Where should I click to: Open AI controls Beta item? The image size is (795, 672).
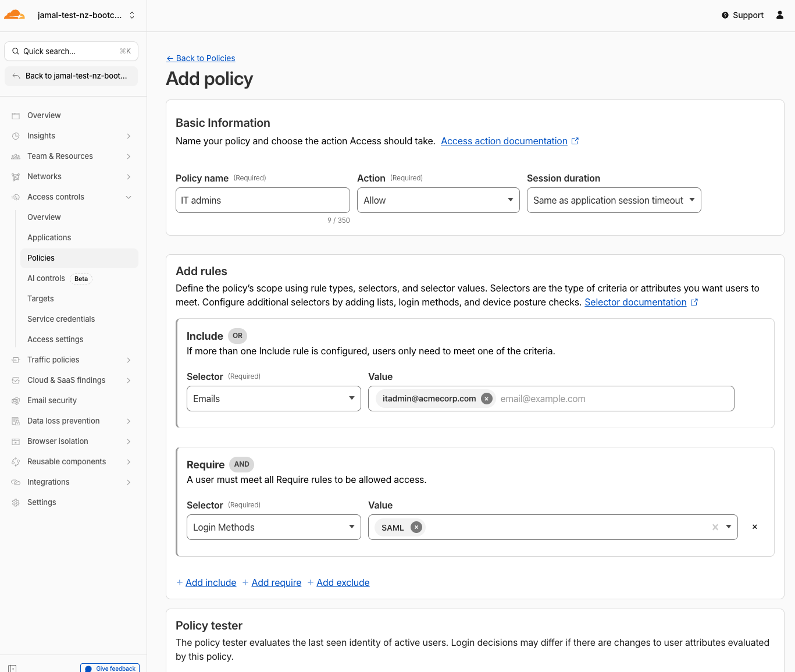click(x=79, y=278)
